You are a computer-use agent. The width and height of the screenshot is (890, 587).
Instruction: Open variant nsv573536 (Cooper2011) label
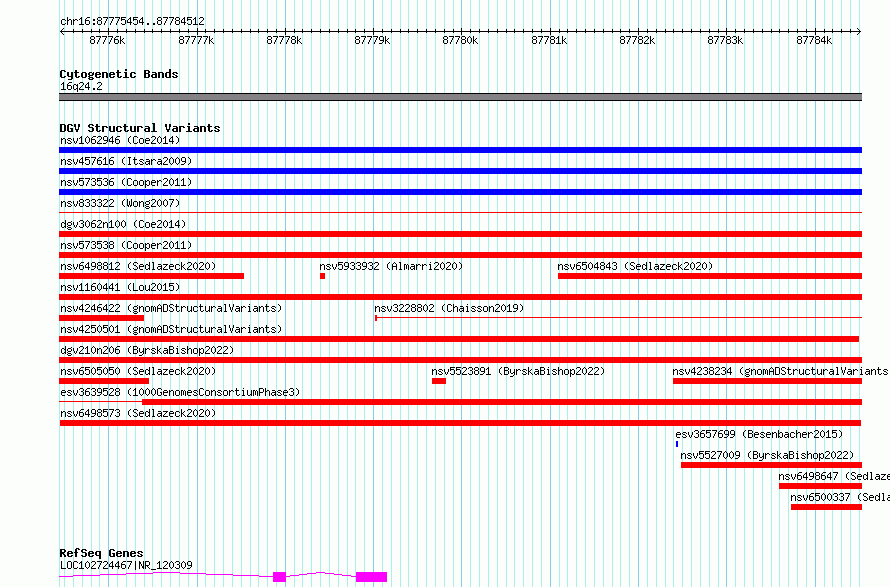[x=126, y=182]
